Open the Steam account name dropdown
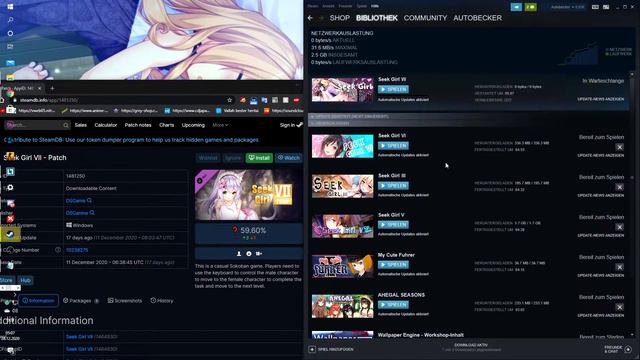 [x=567, y=7]
